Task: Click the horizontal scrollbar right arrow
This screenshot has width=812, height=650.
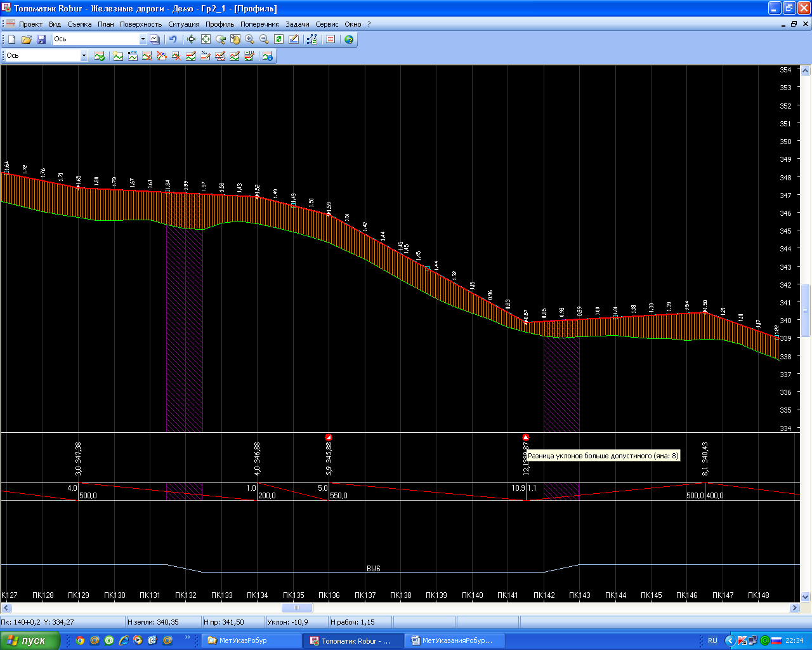Action: click(794, 608)
